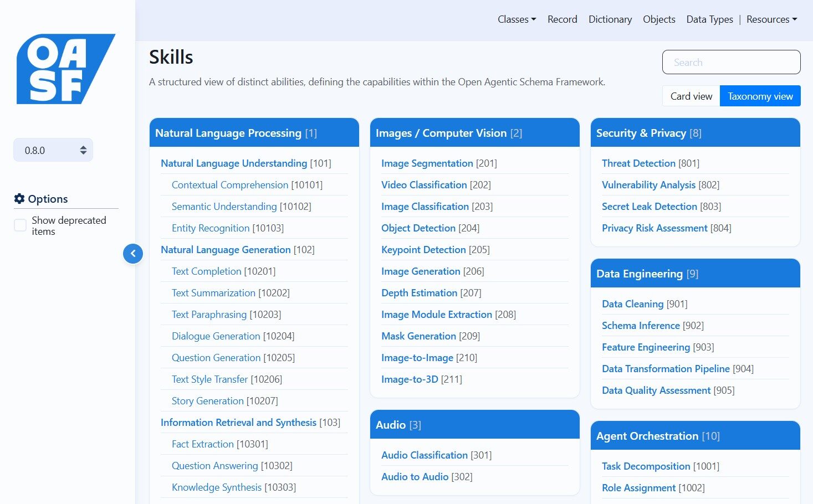Navigate to the Data Types page
The width and height of the screenshot is (813, 504).
(x=709, y=19)
